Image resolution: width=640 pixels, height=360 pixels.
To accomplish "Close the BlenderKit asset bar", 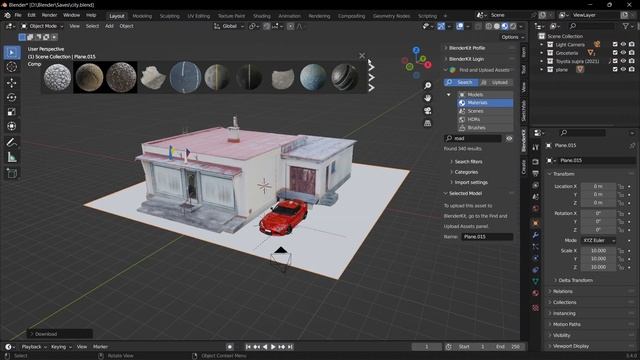I will 362,56.
